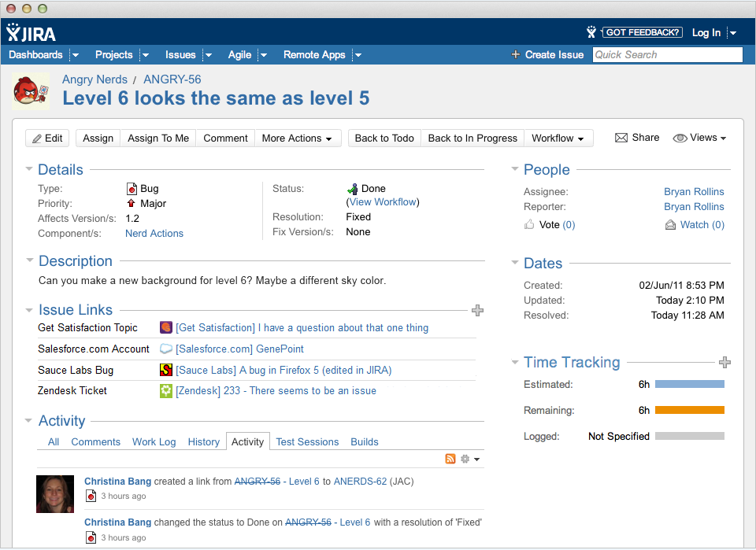
Task: Click the JIRA logo
Action: pos(31,33)
